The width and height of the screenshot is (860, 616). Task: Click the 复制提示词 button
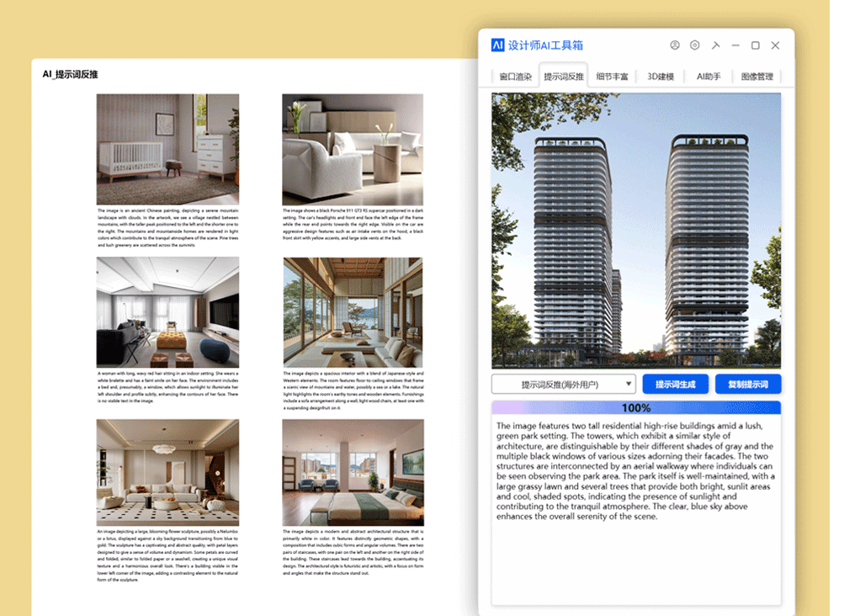point(747,384)
